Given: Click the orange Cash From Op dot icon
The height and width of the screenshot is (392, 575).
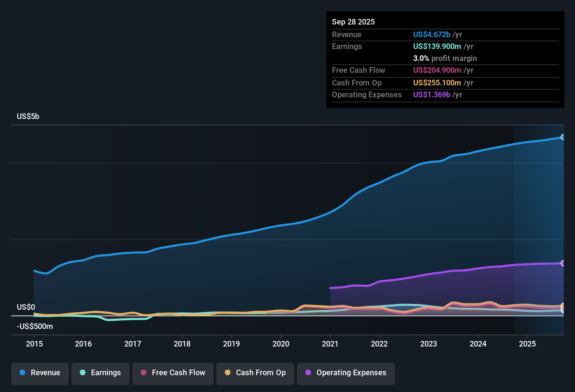Looking at the screenshot, I should point(227,373).
